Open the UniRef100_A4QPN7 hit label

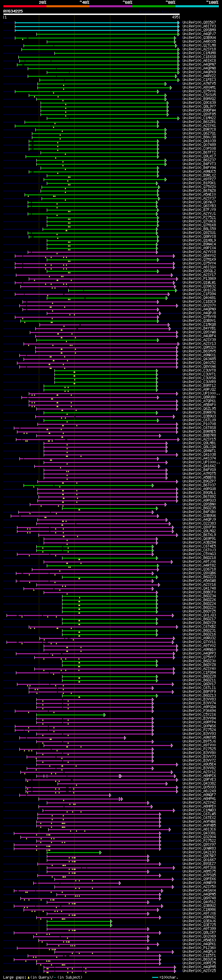(199, 64)
